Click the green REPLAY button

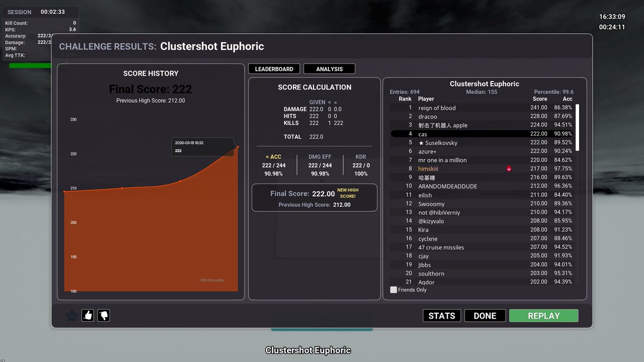pyautogui.click(x=544, y=316)
